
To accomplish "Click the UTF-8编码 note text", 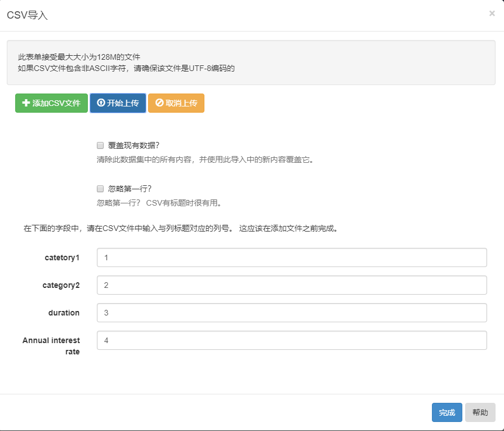I will [126, 68].
